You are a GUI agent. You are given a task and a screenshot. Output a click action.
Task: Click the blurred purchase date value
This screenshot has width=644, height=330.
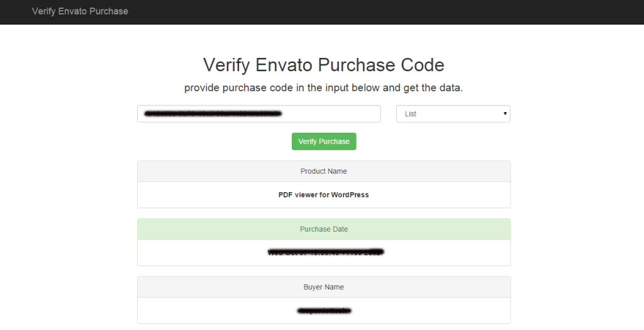[x=325, y=253]
